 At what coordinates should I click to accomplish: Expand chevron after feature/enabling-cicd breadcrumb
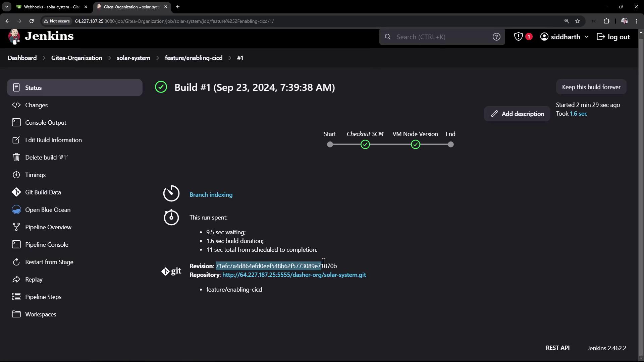point(230,58)
